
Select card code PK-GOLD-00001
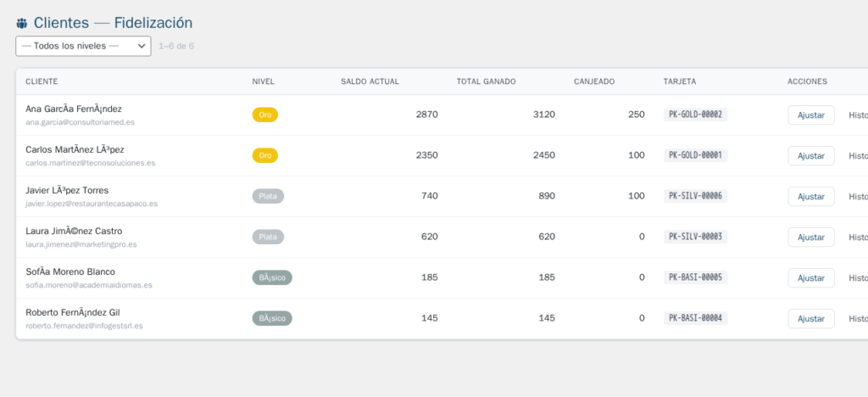[x=695, y=155]
